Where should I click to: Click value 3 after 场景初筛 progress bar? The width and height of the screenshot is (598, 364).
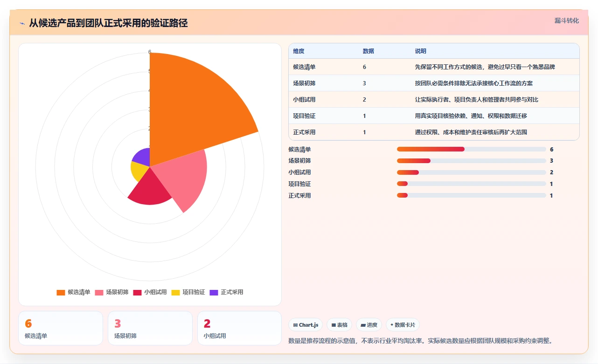click(551, 161)
